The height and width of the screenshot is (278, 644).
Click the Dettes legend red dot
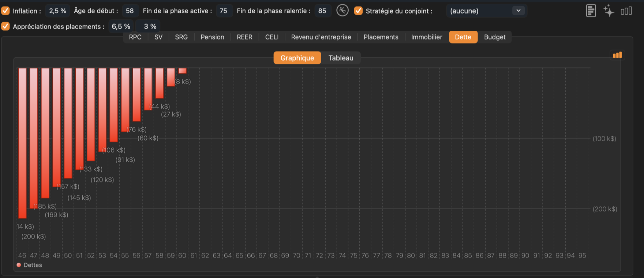[19, 265]
